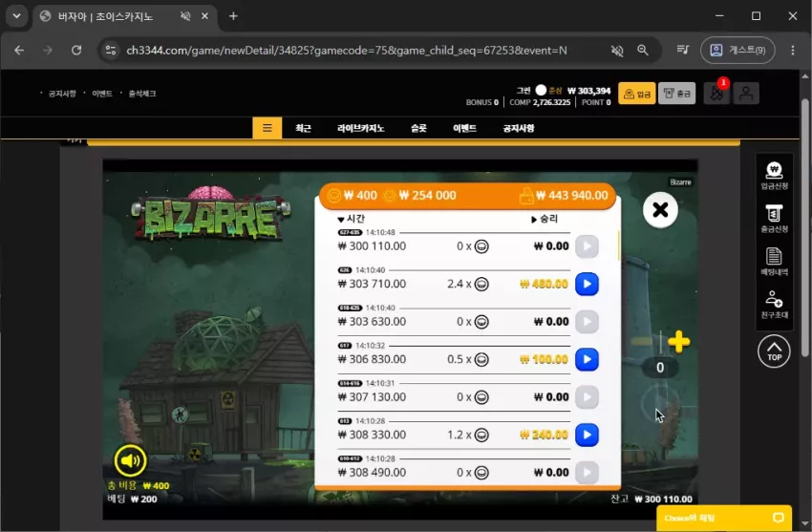Click the ₩308 330.00 balance entry
Screen dimensions: 812x532
click(372, 435)
